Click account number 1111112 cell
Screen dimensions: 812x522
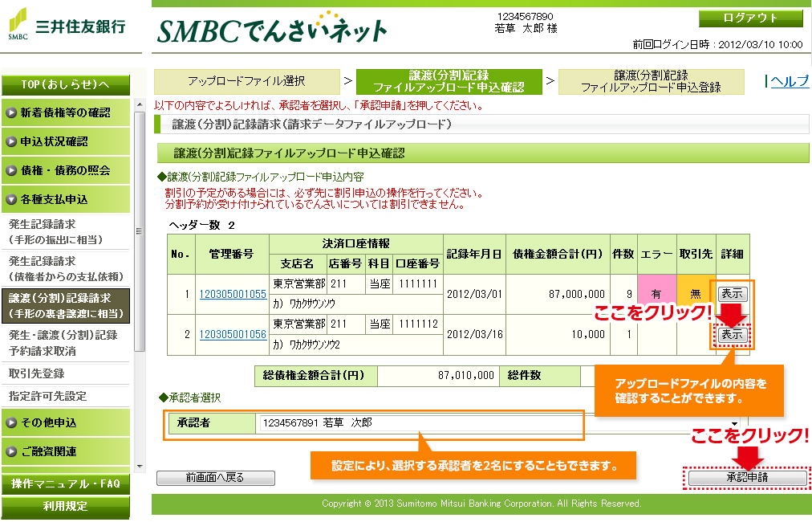click(418, 324)
